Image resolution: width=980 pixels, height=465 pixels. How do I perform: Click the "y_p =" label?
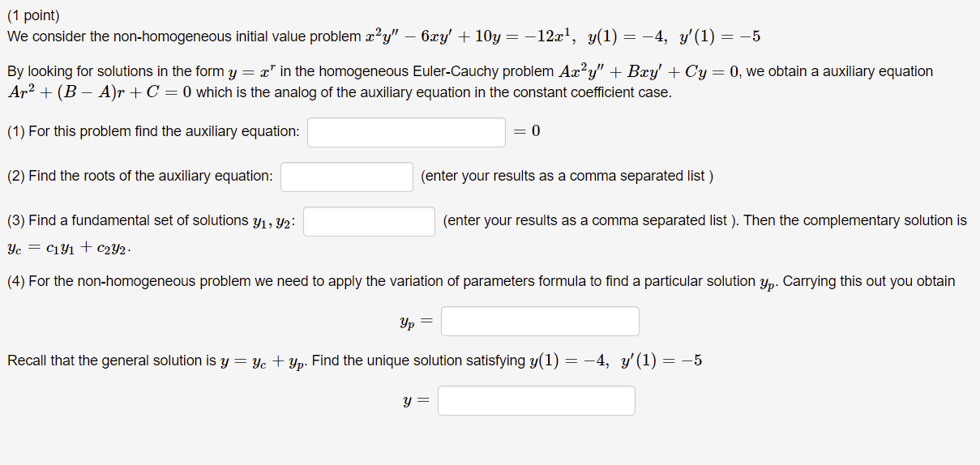click(x=416, y=322)
